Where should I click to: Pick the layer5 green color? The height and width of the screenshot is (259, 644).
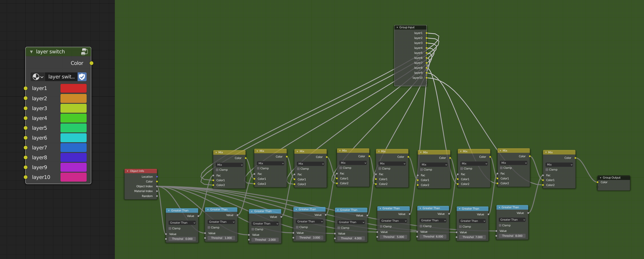coord(73,128)
